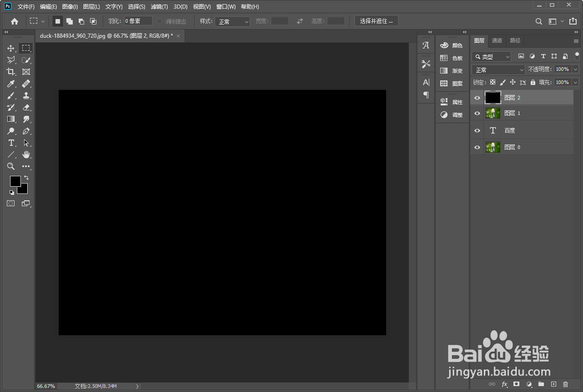Expand the 不透明度 opacity dropdown arrow
The width and height of the screenshot is (583, 392).
point(575,69)
